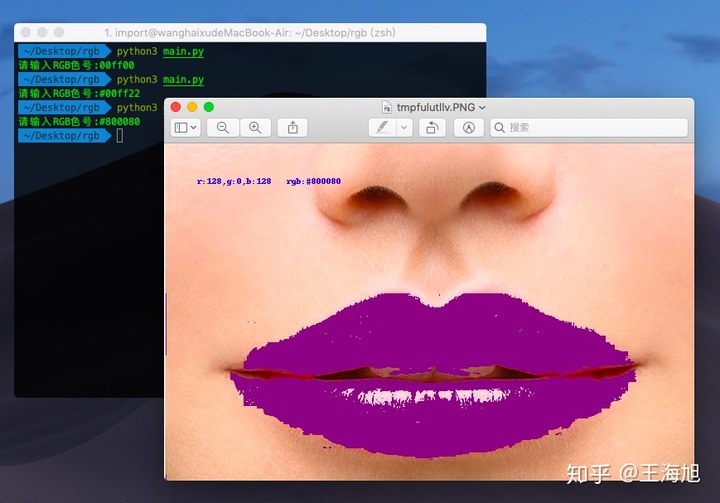
Task: Maximize Preview window with green button
Action: tap(208, 107)
